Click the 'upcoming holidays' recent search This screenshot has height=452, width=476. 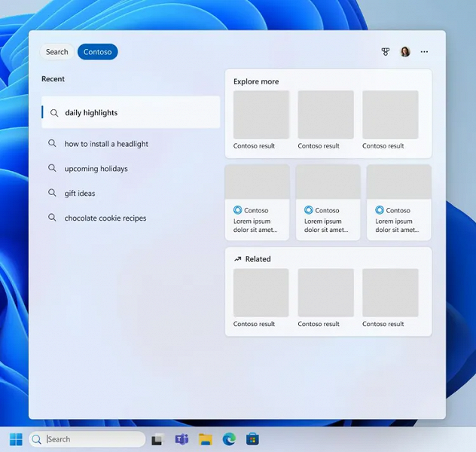[96, 169]
